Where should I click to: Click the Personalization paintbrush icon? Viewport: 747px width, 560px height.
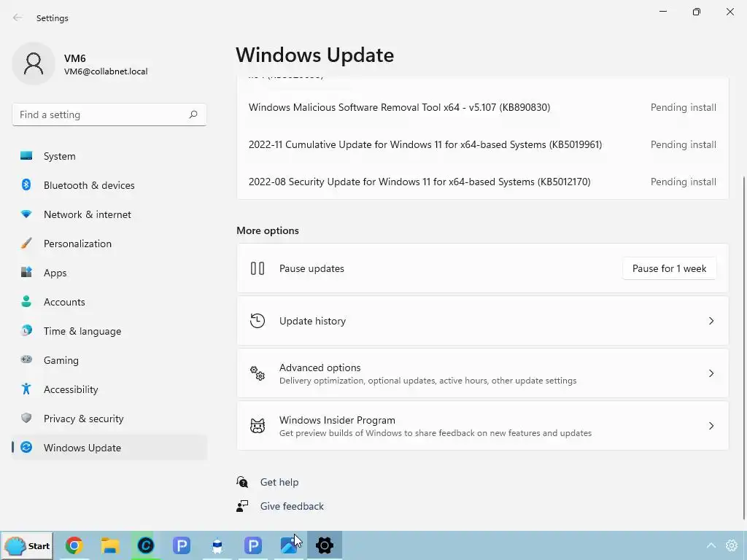tap(26, 244)
